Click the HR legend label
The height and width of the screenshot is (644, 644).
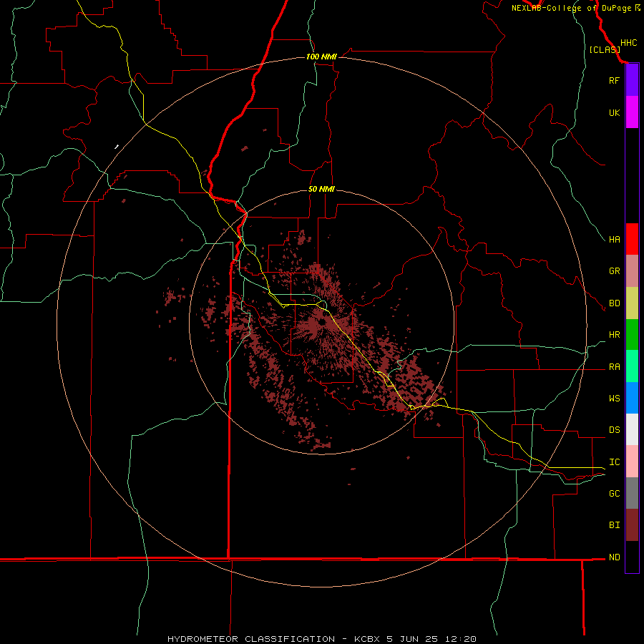point(614,334)
